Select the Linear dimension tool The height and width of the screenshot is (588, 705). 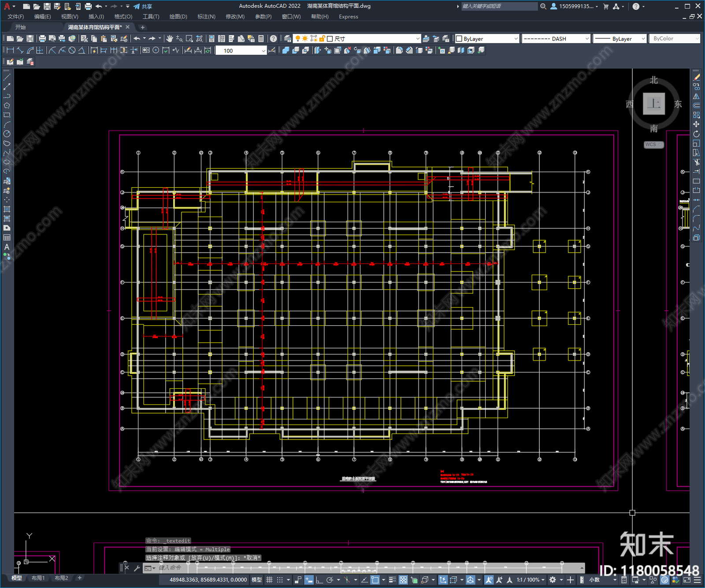11,50
